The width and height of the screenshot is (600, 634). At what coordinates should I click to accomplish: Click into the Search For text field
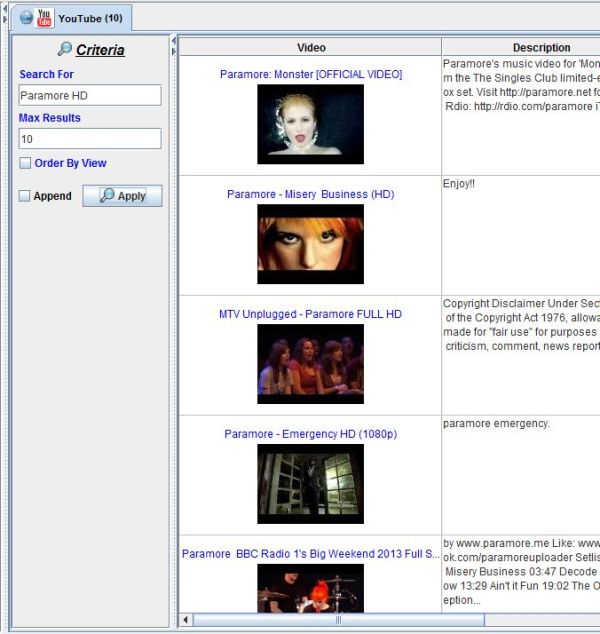click(90, 95)
